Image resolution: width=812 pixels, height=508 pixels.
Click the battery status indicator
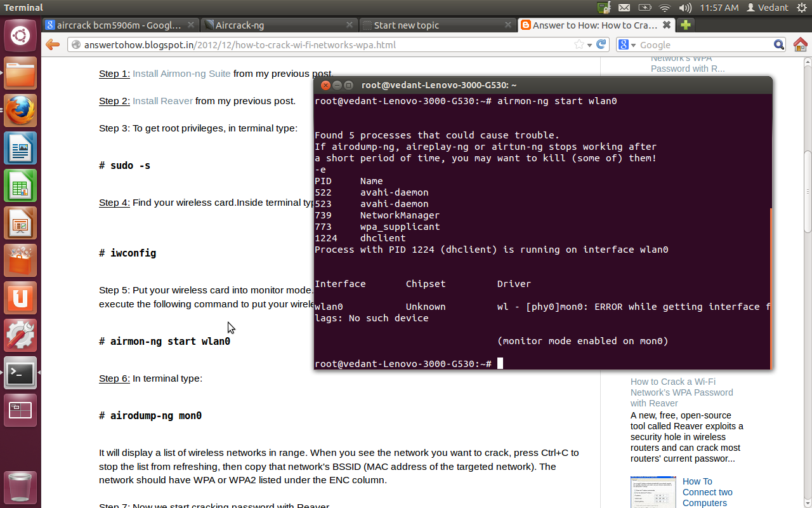pos(645,8)
